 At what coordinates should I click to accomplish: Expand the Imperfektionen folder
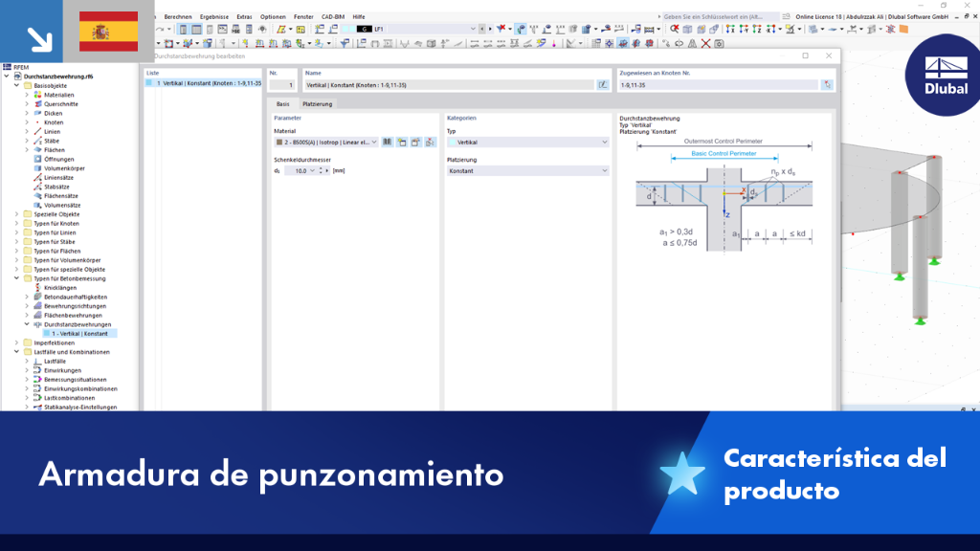17,343
